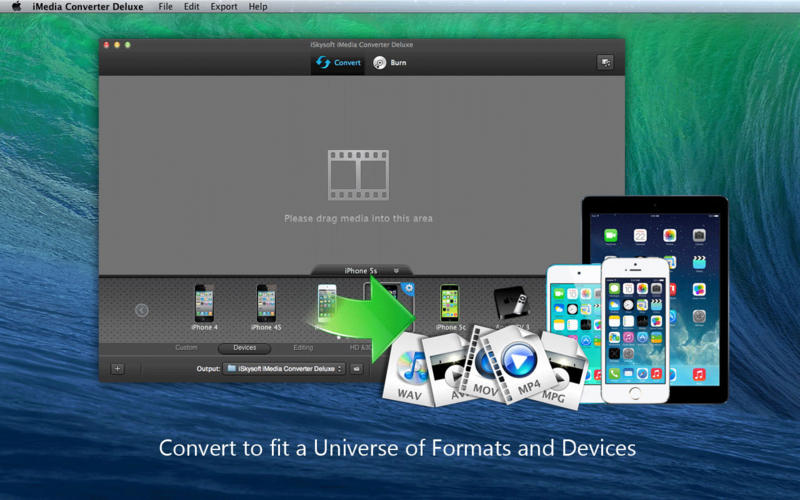Screen dimensions: 800x500
Task: Open the Export menu
Action: click(223, 7)
